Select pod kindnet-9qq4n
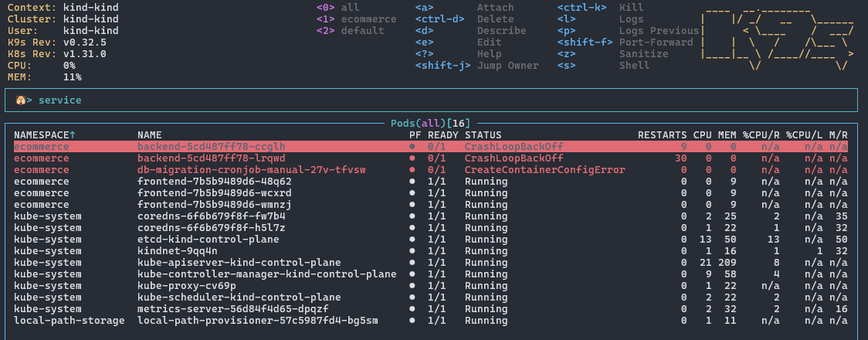Viewport: 868px width, 340px height. tap(431, 251)
